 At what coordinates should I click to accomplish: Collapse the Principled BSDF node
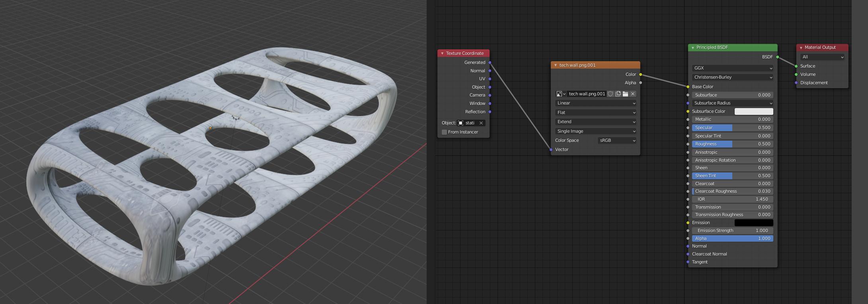click(x=692, y=47)
